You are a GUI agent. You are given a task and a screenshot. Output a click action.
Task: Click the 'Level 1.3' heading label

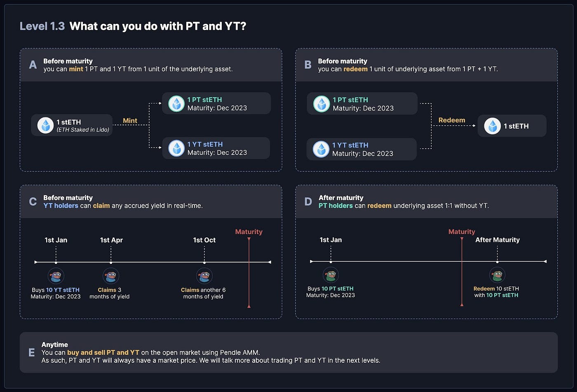(42, 26)
